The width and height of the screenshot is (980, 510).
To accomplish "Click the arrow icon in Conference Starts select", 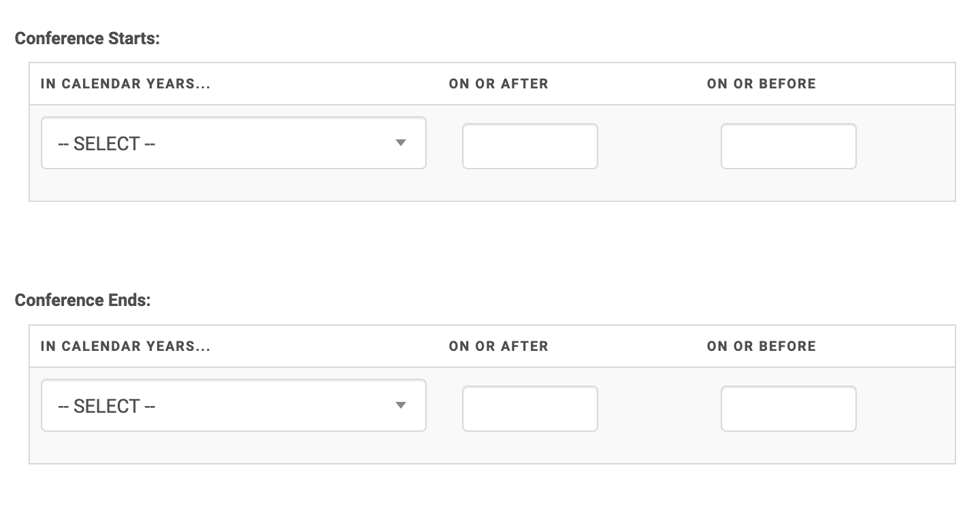I will pos(401,143).
